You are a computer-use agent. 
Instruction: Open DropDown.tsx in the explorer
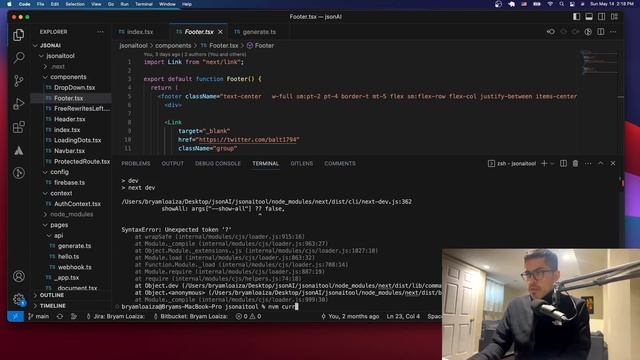tap(74, 87)
